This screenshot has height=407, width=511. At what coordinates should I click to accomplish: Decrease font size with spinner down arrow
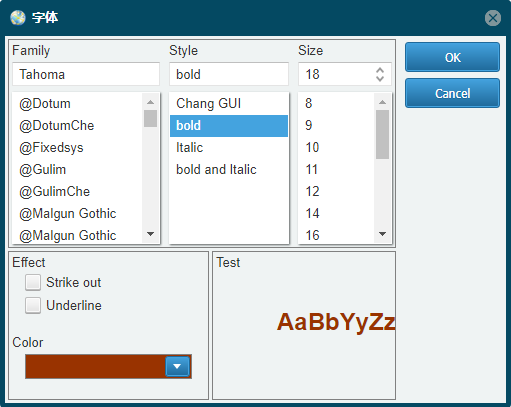[x=380, y=79]
